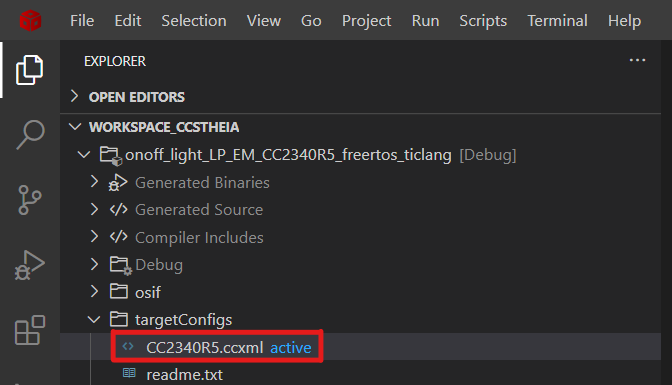This screenshot has width=672, height=385.
Task: Expand the OPEN EDITORS section
Action: point(75,96)
